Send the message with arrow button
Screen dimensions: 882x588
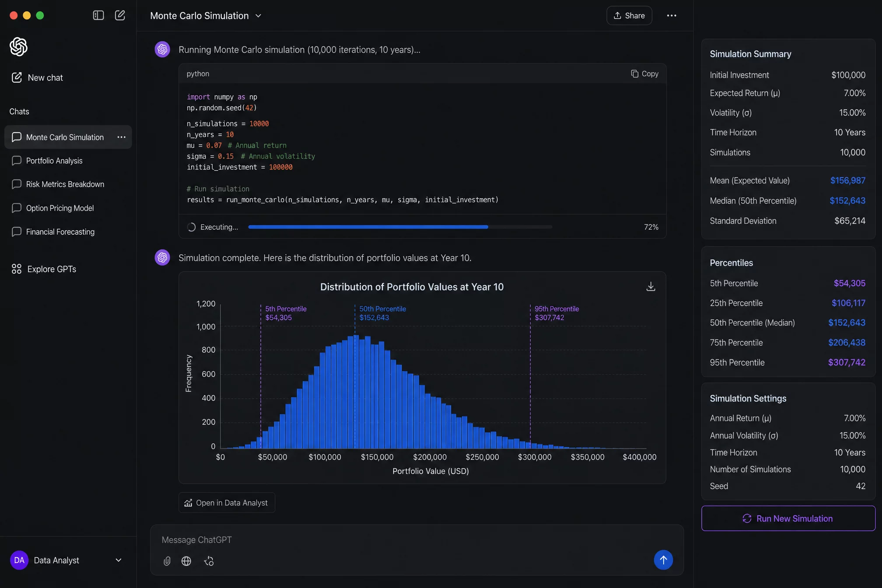(x=663, y=560)
